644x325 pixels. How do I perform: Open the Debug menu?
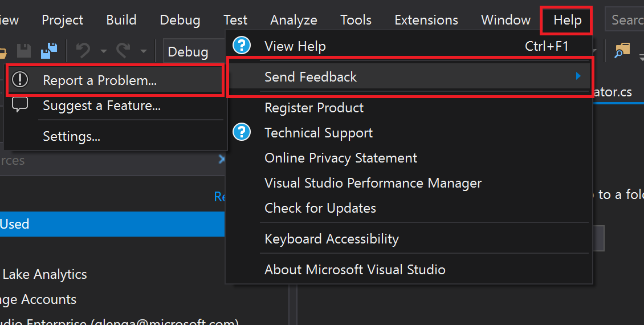point(180,20)
